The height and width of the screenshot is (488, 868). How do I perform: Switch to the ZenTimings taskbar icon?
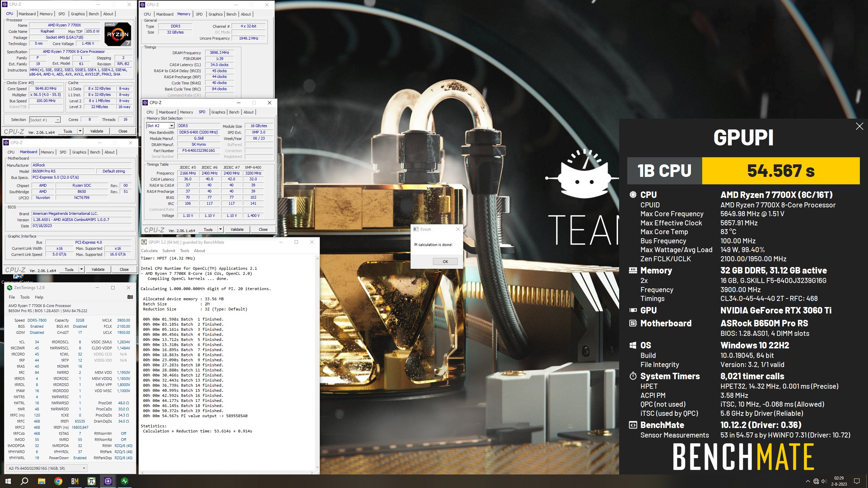tap(124, 481)
